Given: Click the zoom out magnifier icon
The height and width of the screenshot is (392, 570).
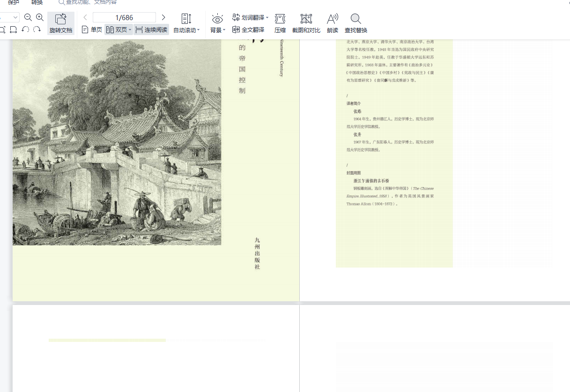Looking at the screenshot, I should (28, 18).
